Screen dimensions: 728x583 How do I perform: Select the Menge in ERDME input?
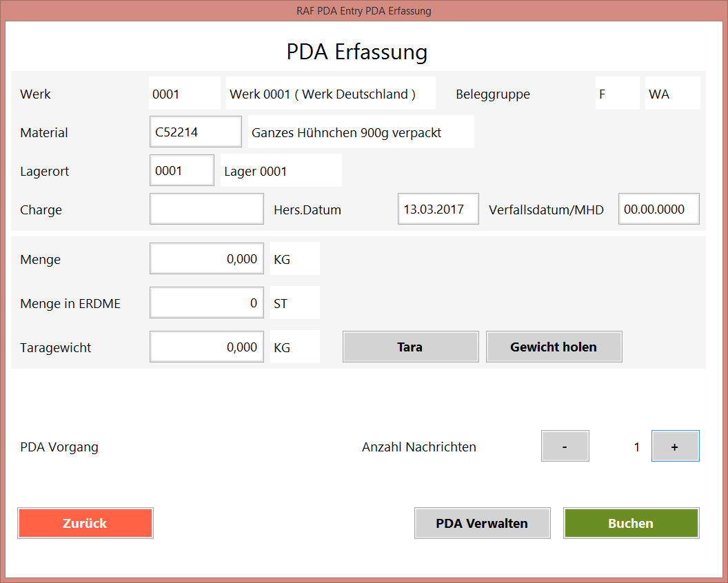pos(206,303)
